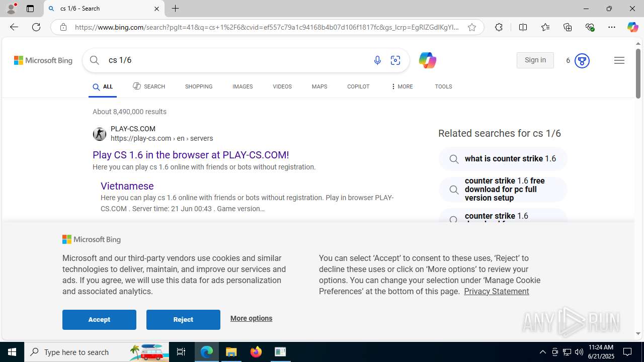The height and width of the screenshot is (362, 644).
Task: View site information lock icon
Action: [63, 27]
